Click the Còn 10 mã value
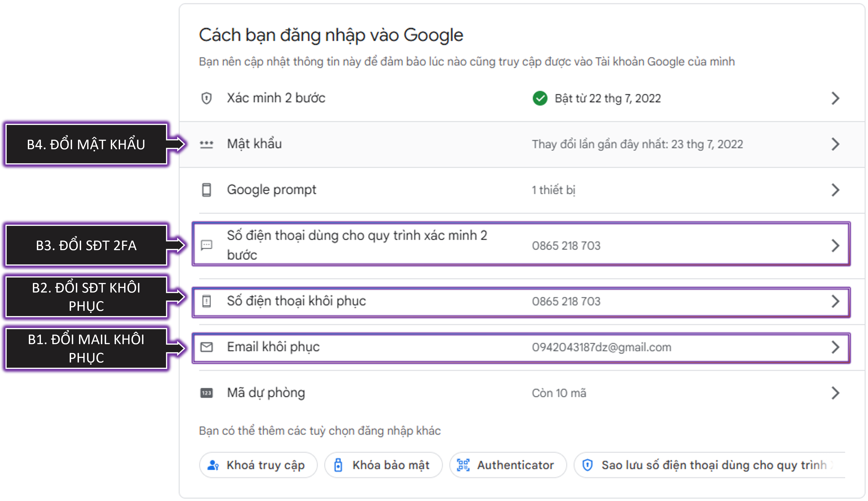This screenshot has height=501, width=868. tap(559, 393)
